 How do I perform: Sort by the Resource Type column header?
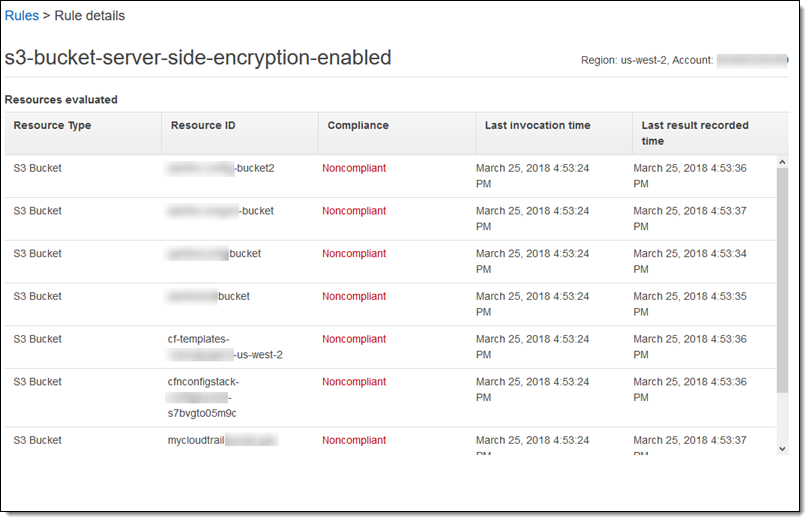[52, 126]
